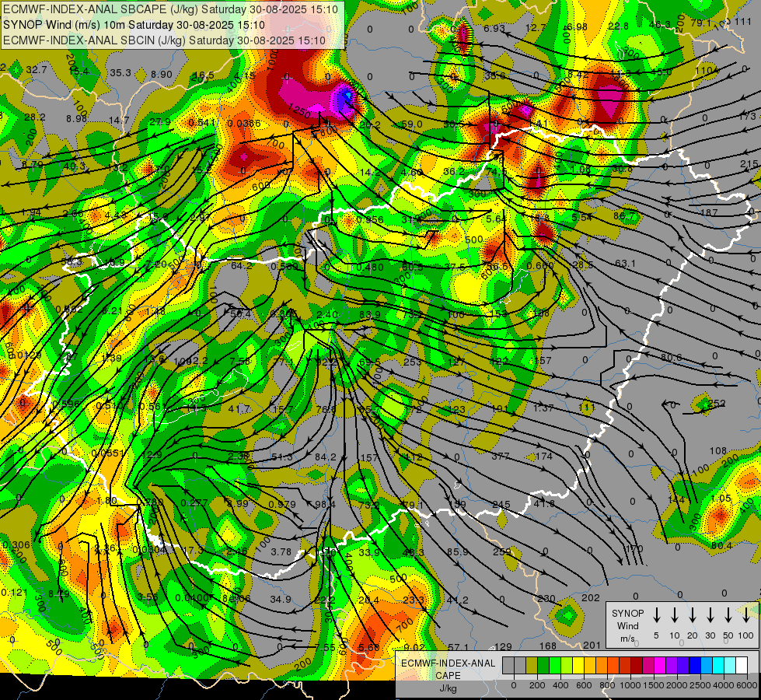Click the wind arrow above the 5 m/s label
The width and height of the screenshot is (761, 700).
tap(656, 615)
